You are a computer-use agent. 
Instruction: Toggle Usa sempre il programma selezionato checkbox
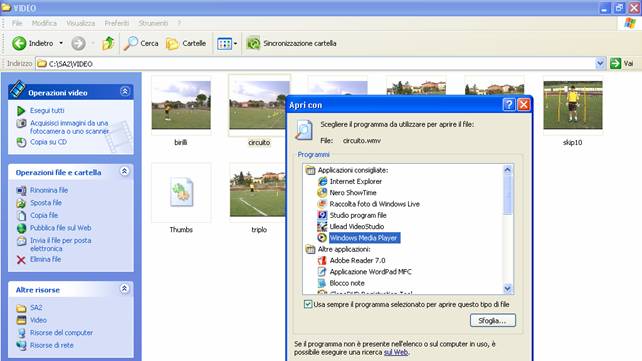[308, 304]
